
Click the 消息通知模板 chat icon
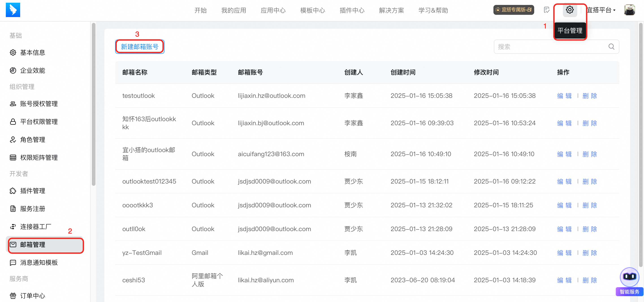click(x=13, y=263)
